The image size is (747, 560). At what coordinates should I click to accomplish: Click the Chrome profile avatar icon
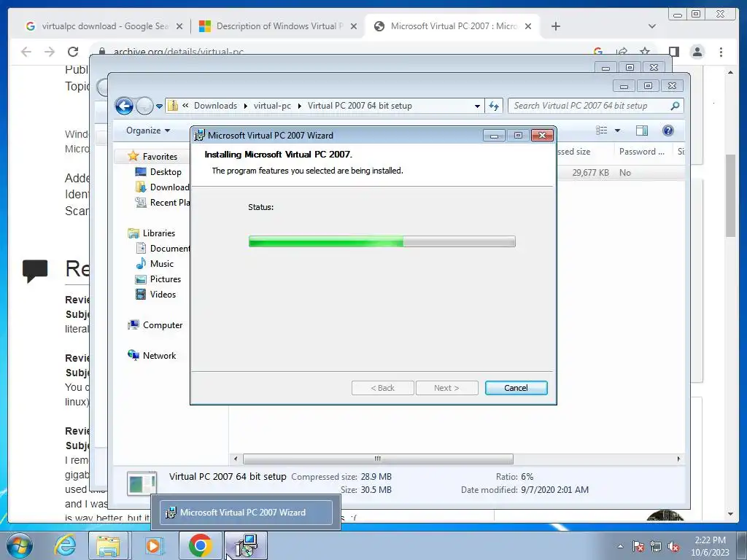(697, 52)
